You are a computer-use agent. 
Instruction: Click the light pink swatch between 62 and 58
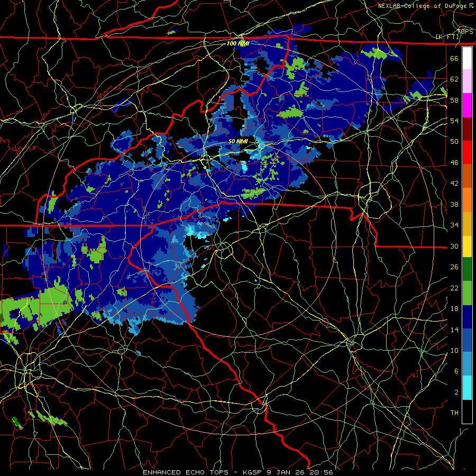click(467, 81)
